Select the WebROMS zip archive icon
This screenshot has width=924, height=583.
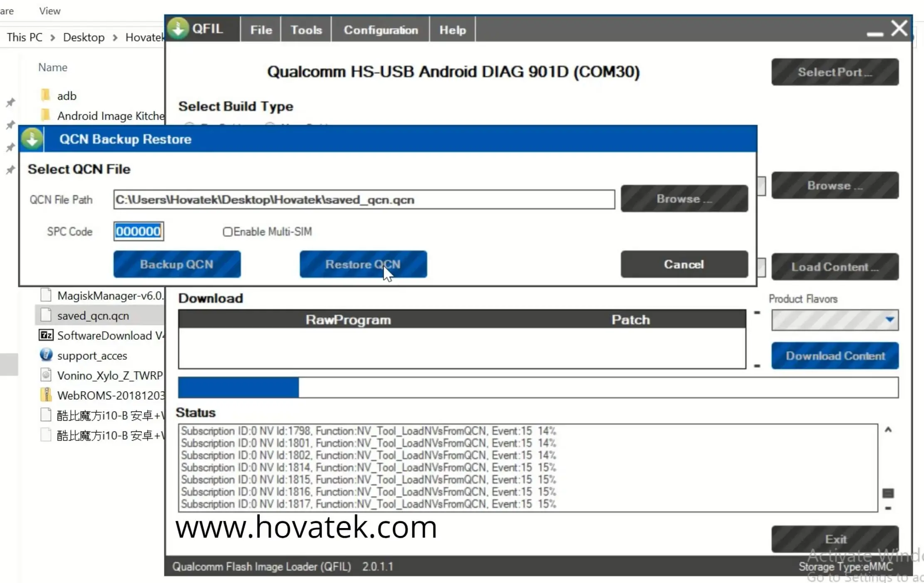click(x=46, y=395)
